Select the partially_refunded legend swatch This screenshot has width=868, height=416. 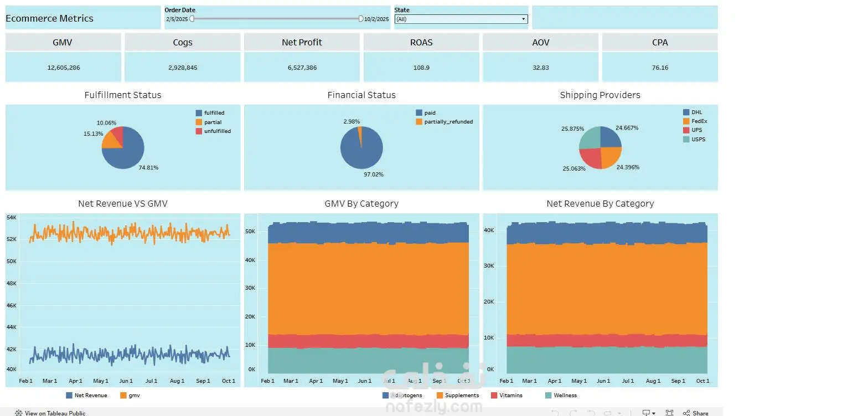[419, 122]
